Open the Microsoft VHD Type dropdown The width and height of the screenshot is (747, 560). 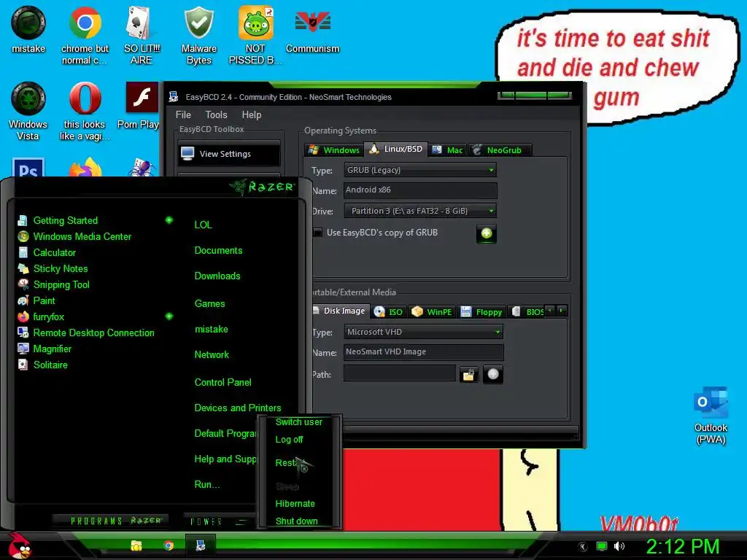tap(423, 332)
